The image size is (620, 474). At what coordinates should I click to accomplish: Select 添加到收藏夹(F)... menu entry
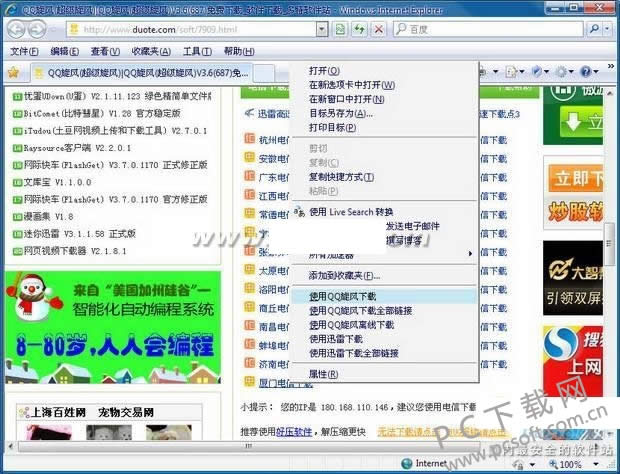384,276
